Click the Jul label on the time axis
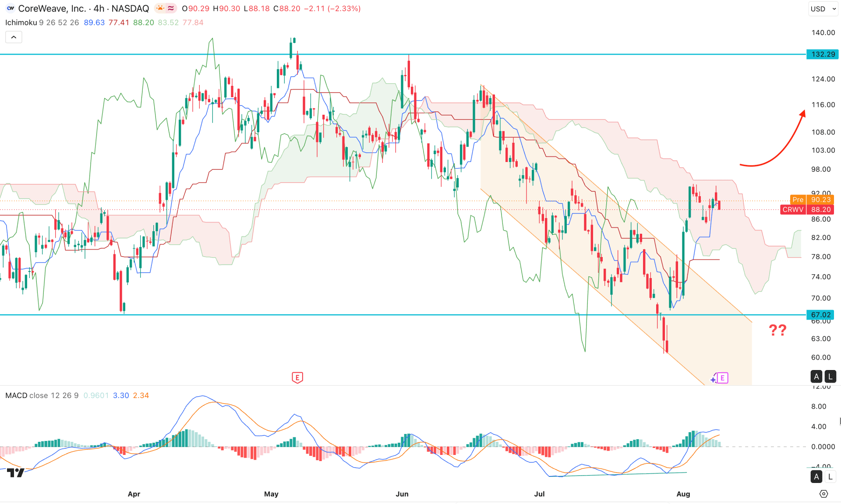 coord(539,494)
